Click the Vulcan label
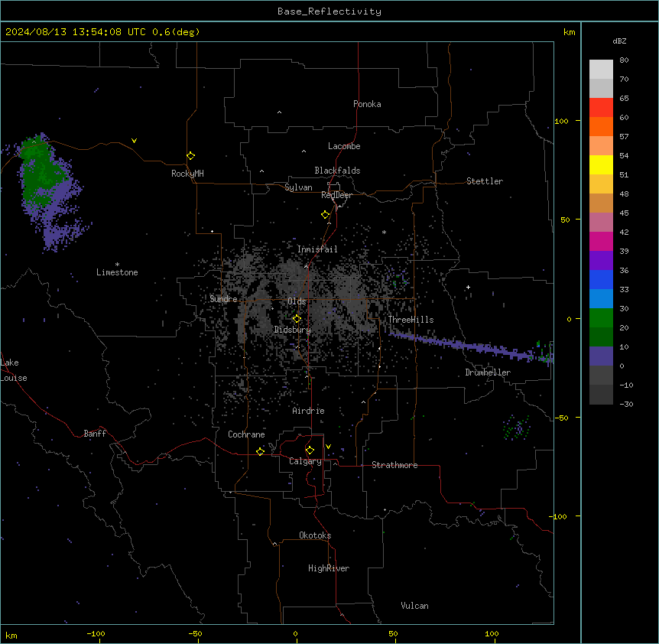Viewport: 659px width, 644px height. 415,606
